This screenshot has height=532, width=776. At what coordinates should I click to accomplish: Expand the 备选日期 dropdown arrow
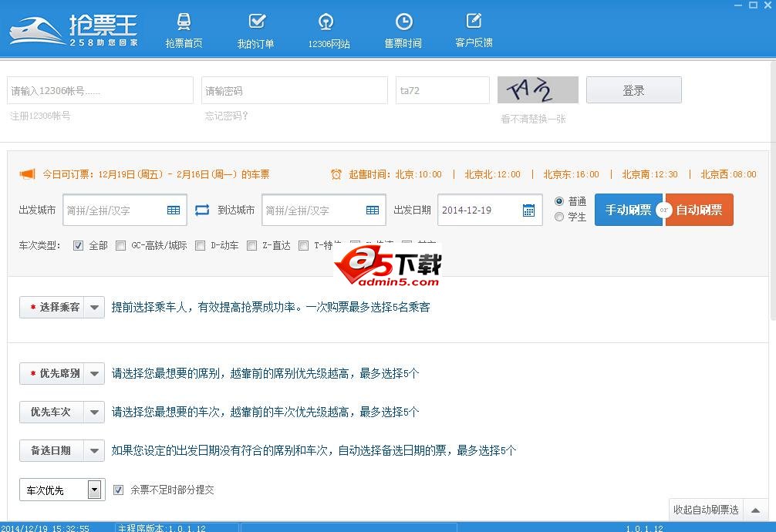pyautogui.click(x=95, y=451)
